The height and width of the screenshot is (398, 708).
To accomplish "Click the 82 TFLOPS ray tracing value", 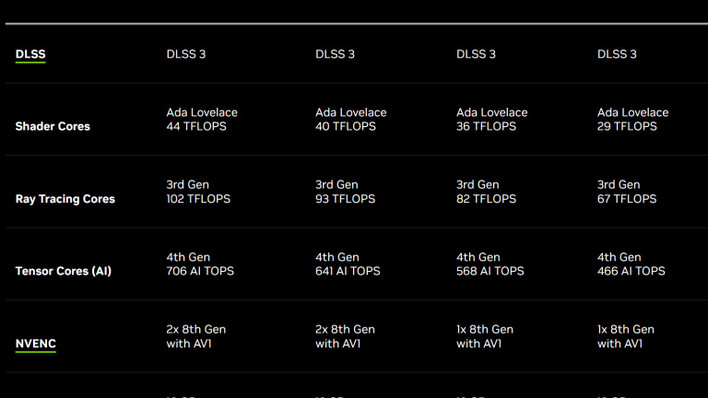I will coord(486,199).
